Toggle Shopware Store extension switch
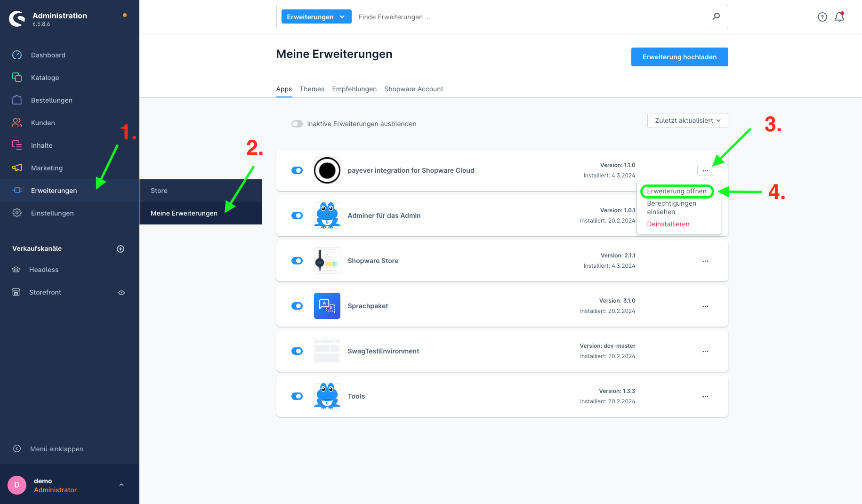The image size is (862, 504). (x=297, y=261)
